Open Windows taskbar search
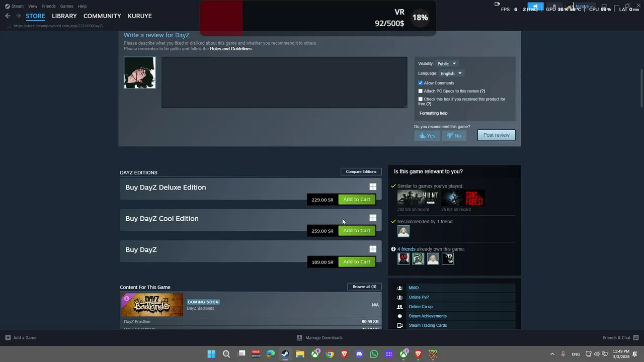Viewport: 644px width, 362px height. coord(226,354)
